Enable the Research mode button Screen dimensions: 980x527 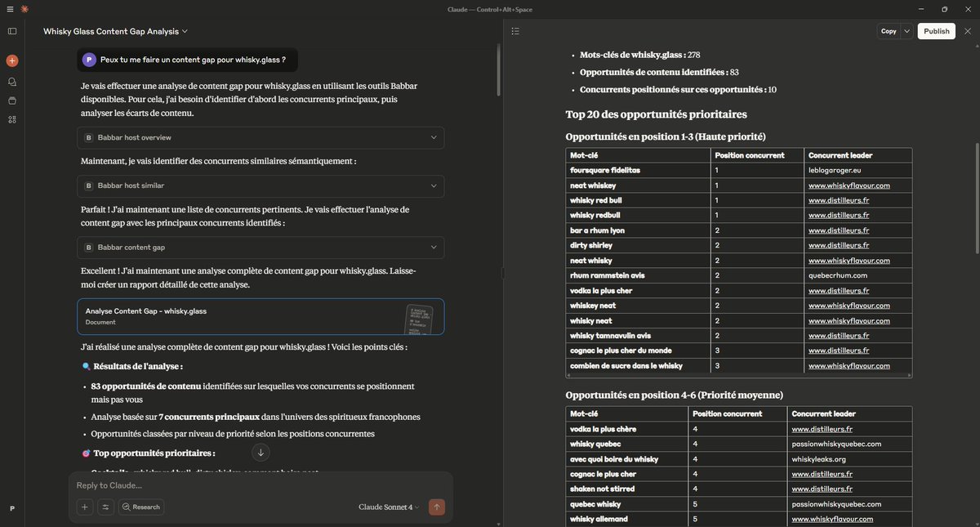(140, 507)
